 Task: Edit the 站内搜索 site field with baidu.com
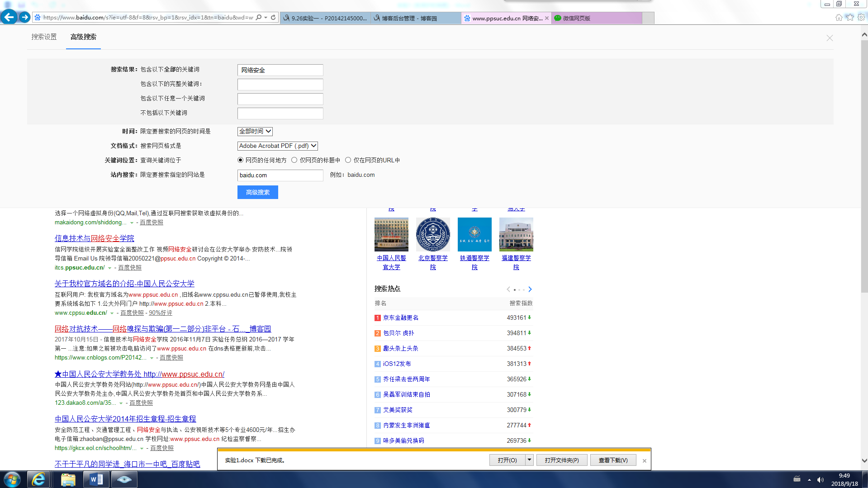coord(280,175)
